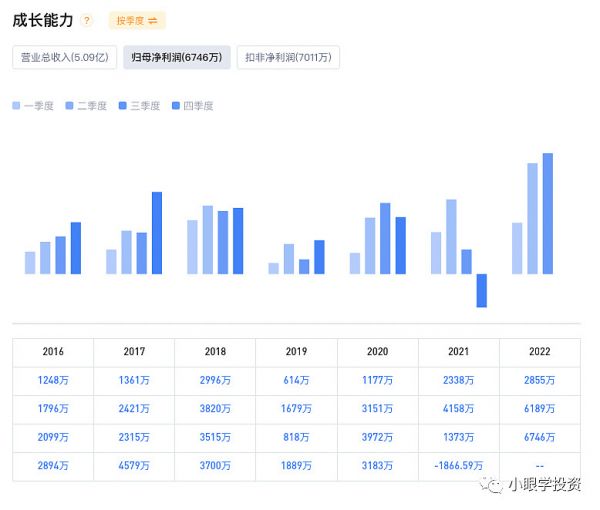The image size is (600, 510).
Task: Toggle 一季度 legend series
Action: click(x=36, y=106)
